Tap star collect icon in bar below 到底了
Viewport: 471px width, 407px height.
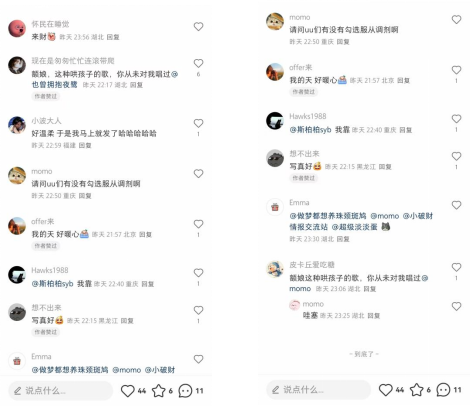pos(416,390)
